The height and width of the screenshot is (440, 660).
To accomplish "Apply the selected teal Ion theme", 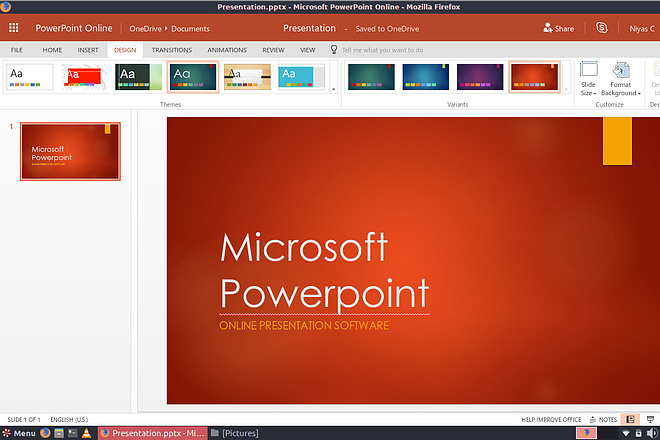I will tap(193, 77).
